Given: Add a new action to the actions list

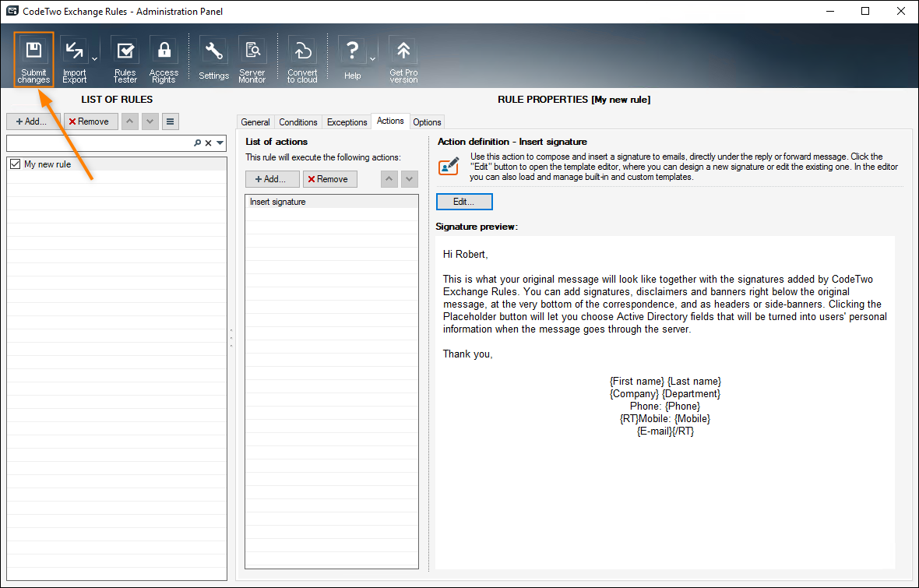Looking at the screenshot, I should 272,179.
